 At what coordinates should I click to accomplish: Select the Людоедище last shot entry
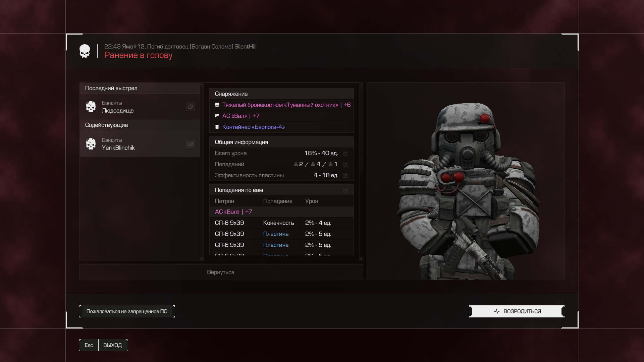point(140,107)
